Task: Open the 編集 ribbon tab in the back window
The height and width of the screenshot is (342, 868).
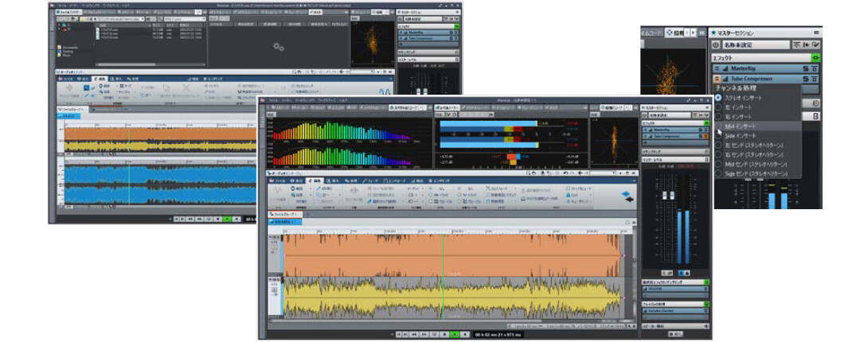Action: point(101,79)
